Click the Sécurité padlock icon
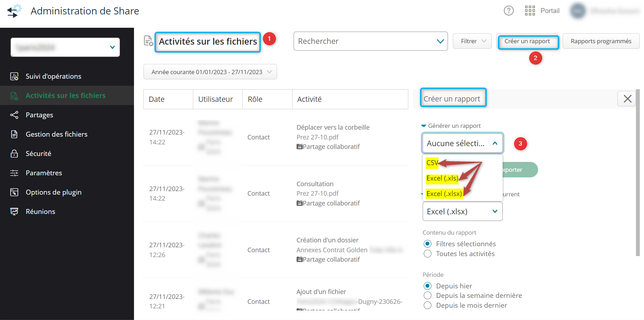Viewport: 644px width, 320px height. pos(14,154)
